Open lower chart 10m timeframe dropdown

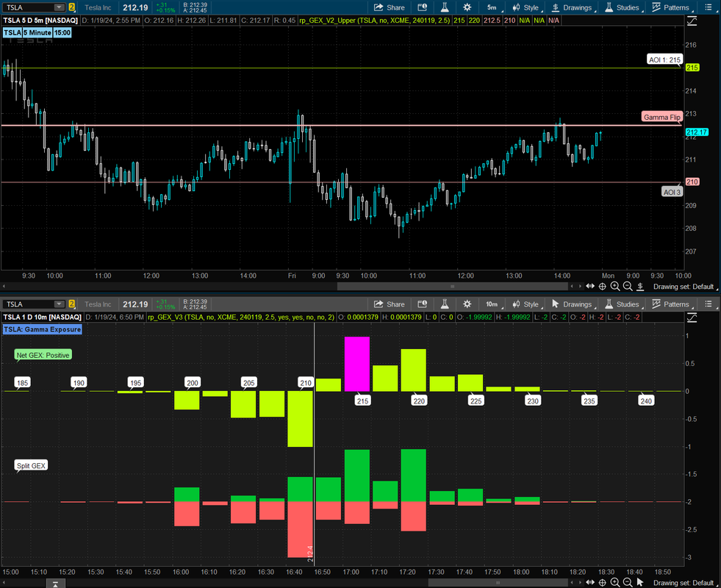click(x=494, y=304)
